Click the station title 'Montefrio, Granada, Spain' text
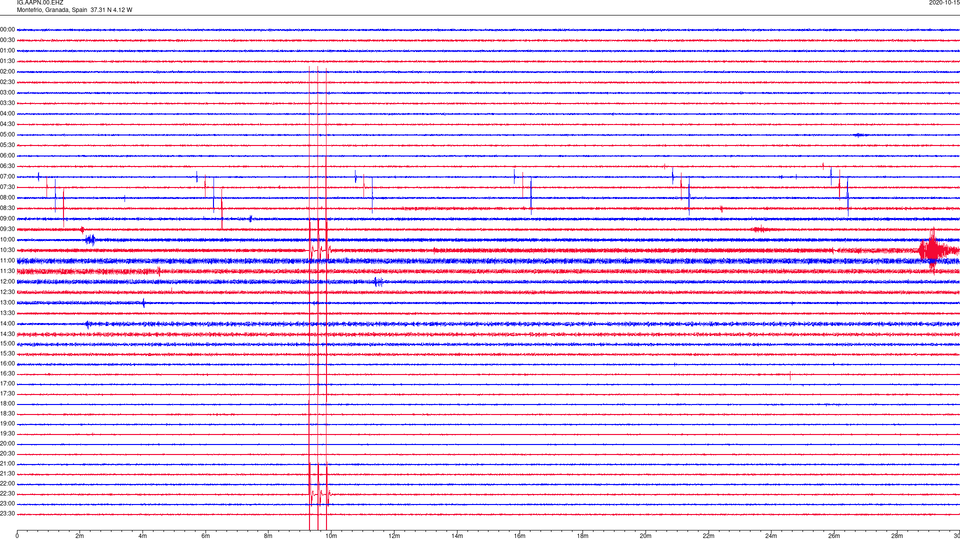 [x=51, y=10]
